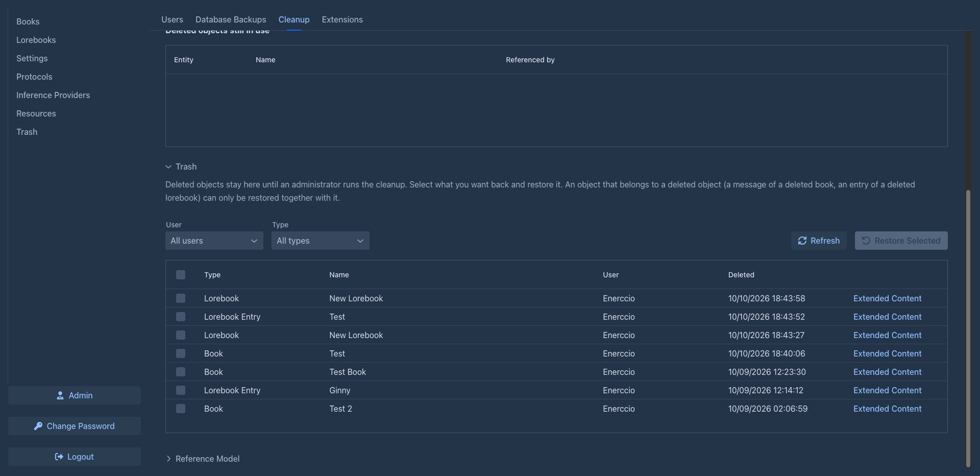
Task: Switch to the Extensions tab
Action: click(x=342, y=19)
